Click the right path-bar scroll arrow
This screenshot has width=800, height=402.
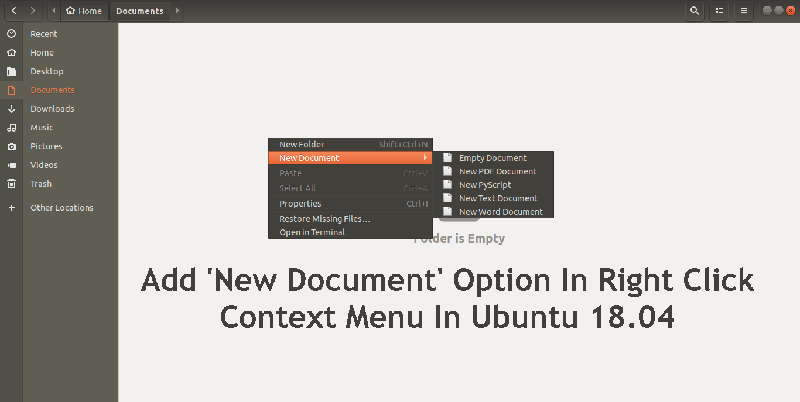(177, 10)
